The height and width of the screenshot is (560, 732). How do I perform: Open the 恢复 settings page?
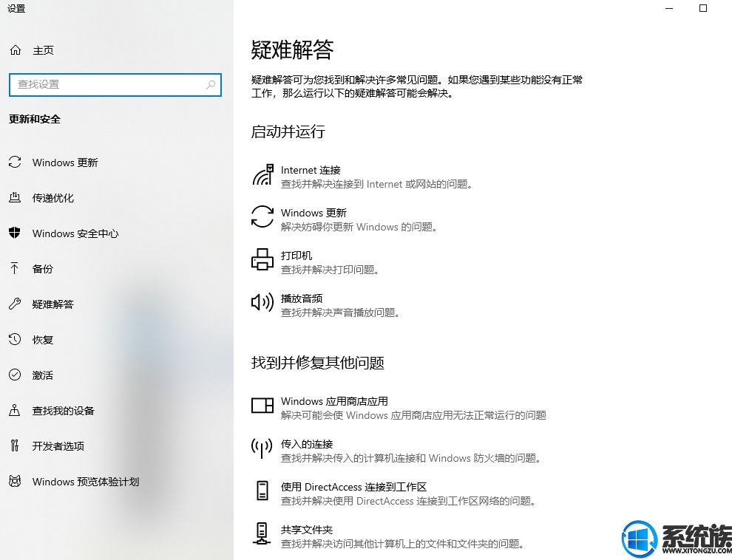point(42,340)
